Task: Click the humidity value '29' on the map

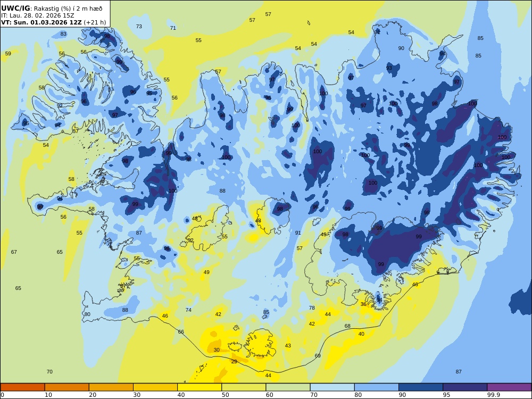Action: click(x=234, y=362)
